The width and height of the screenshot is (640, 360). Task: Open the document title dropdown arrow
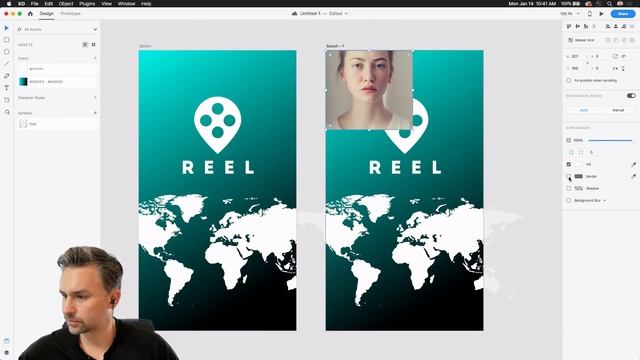point(347,13)
